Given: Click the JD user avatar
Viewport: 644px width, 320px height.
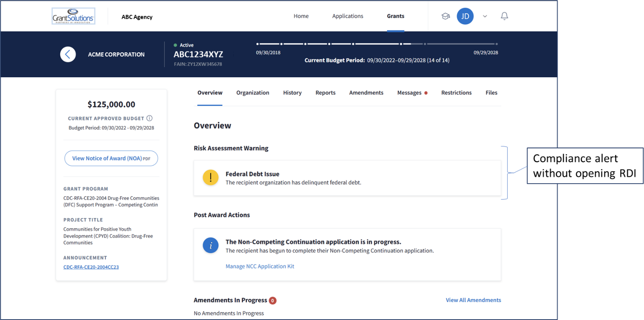Looking at the screenshot, I should pos(465,16).
